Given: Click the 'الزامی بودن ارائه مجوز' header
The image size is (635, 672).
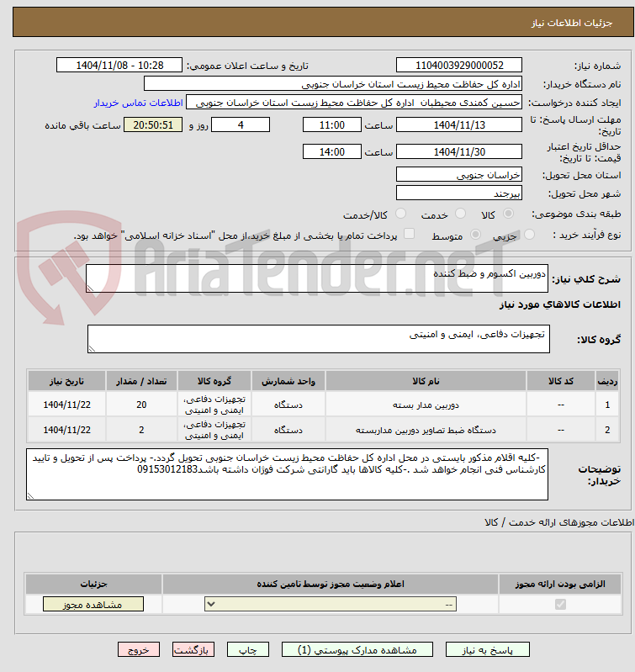Looking at the screenshot, I should [x=560, y=585].
